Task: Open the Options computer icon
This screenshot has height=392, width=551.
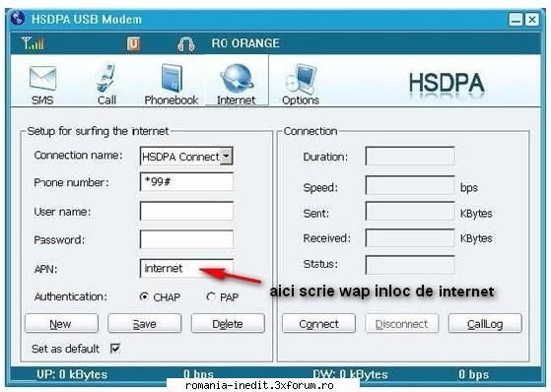Action: coord(301,78)
